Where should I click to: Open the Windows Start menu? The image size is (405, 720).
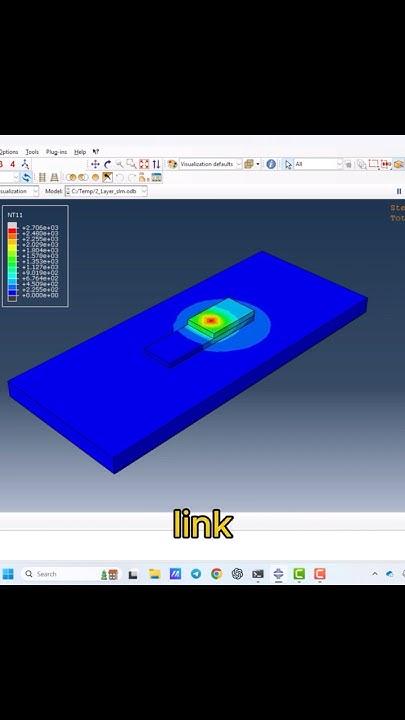tap(8, 574)
